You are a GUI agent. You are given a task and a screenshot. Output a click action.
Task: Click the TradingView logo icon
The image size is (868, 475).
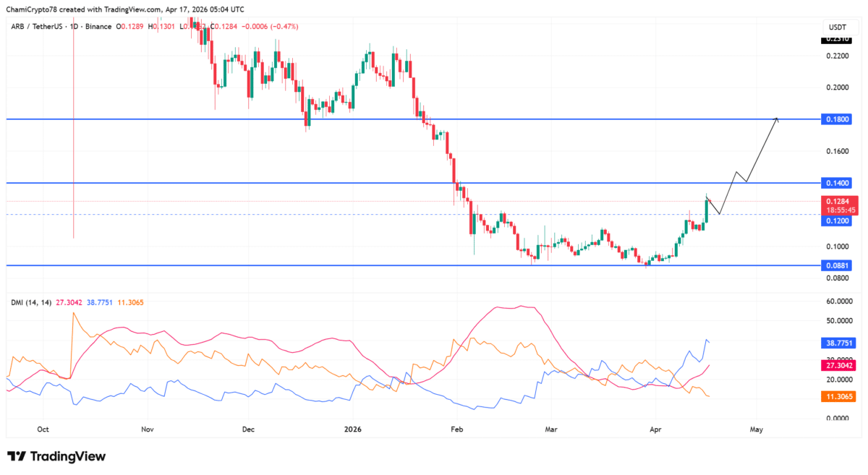coord(17,456)
